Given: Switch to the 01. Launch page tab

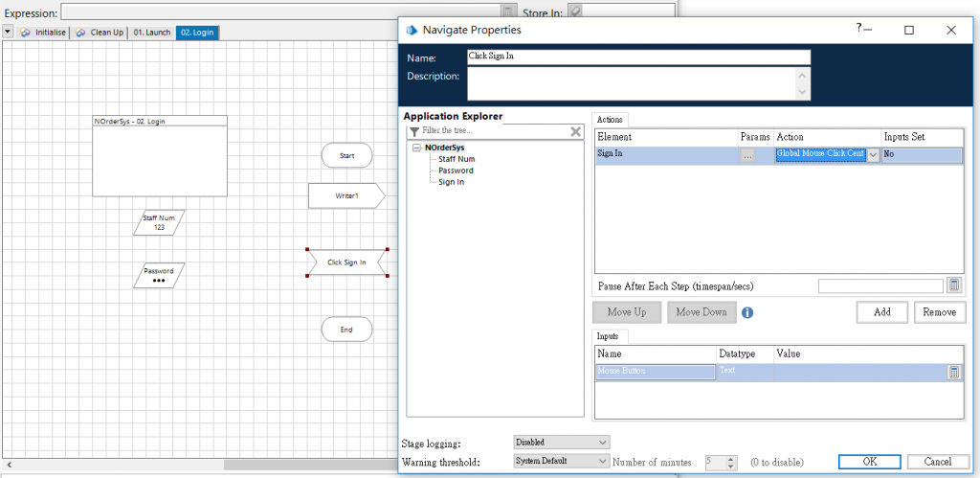Looking at the screenshot, I should coord(152,33).
